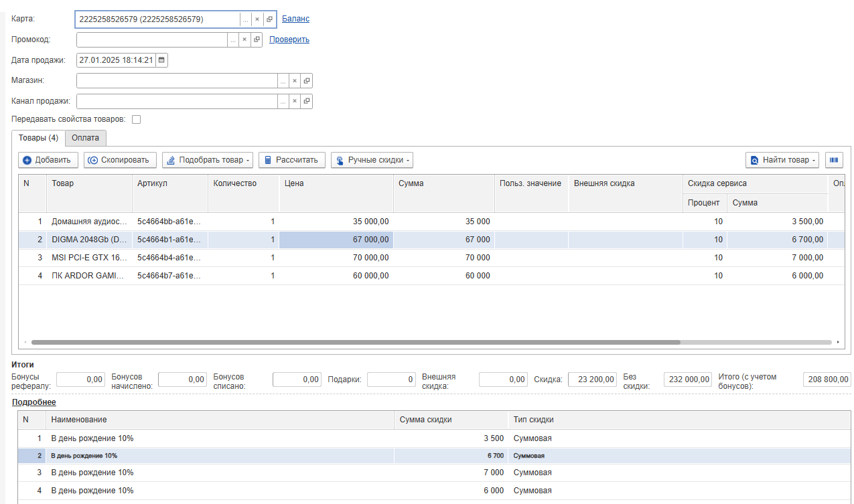854x504 pixels.
Task: Select the DIGMA 2048Gb product cell
Action: point(89,240)
